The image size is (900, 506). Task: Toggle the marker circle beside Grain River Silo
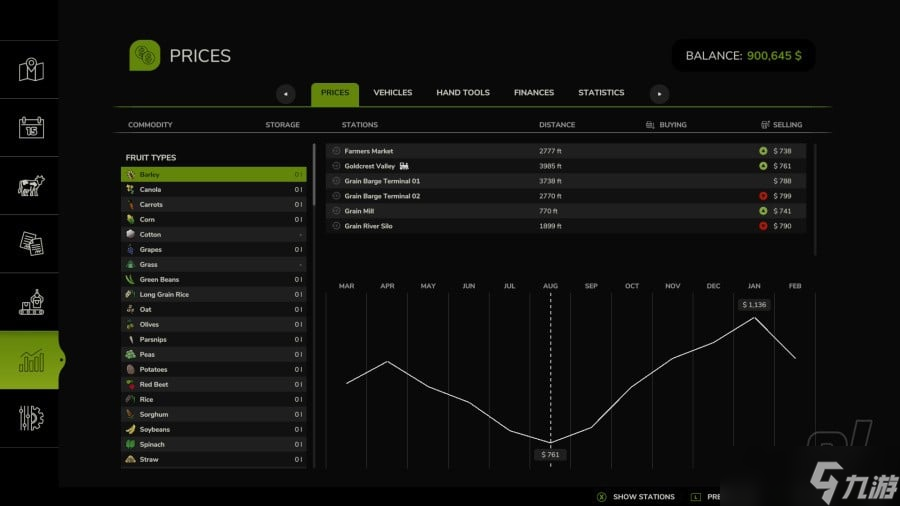click(x=336, y=226)
